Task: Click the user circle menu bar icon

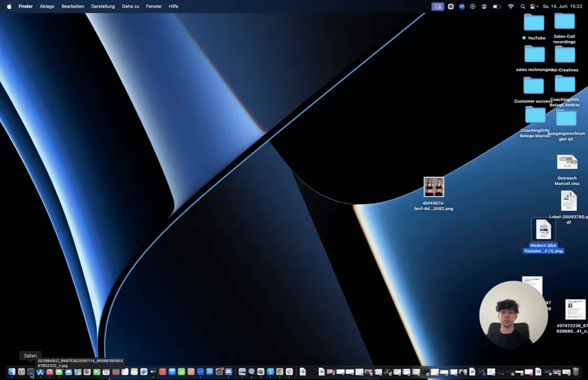Action: 484,6
